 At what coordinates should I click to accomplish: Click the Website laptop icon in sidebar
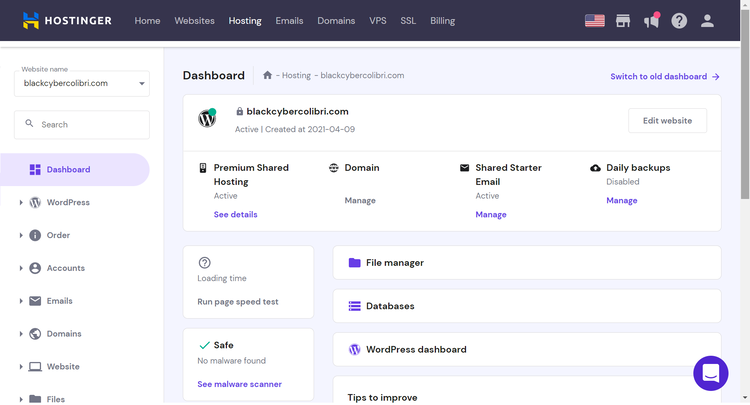[x=35, y=367]
